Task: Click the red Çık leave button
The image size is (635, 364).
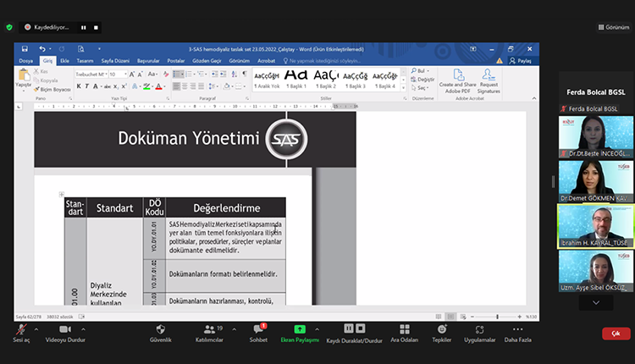Action: (x=616, y=334)
